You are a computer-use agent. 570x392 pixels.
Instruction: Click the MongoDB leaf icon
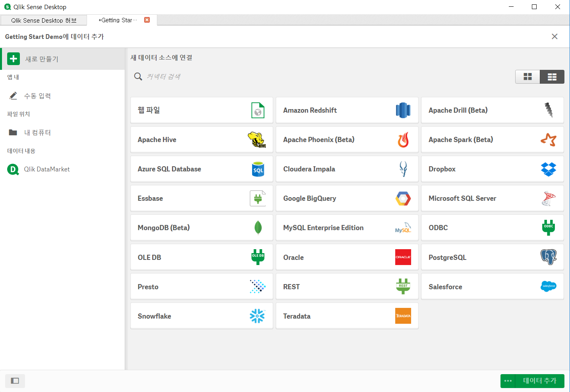tap(258, 228)
